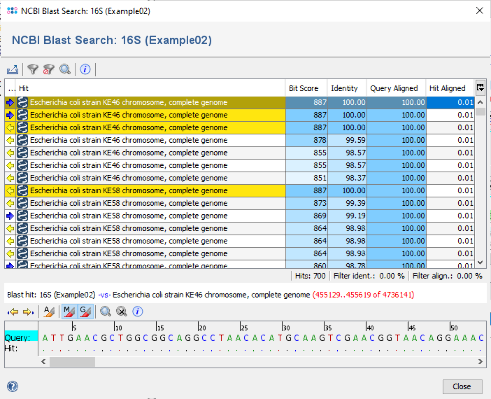The image size is (491, 399).
Task: Click genome icon in the 851 score row
Action: tap(22, 178)
